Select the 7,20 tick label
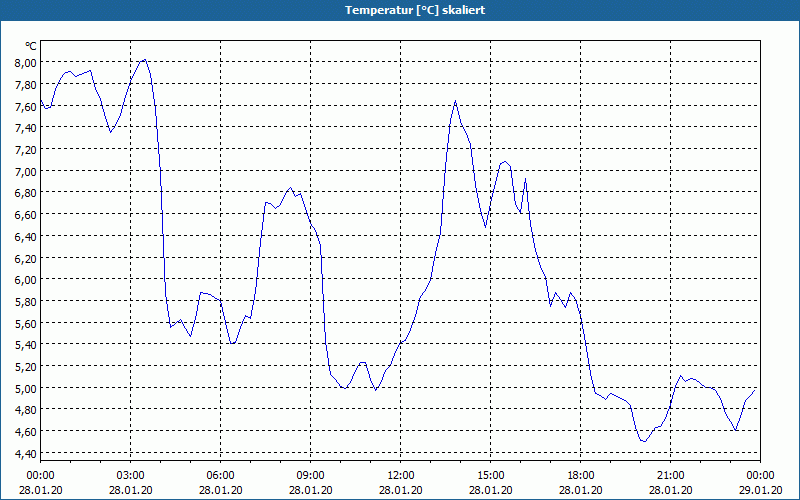 (x=26, y=149)
